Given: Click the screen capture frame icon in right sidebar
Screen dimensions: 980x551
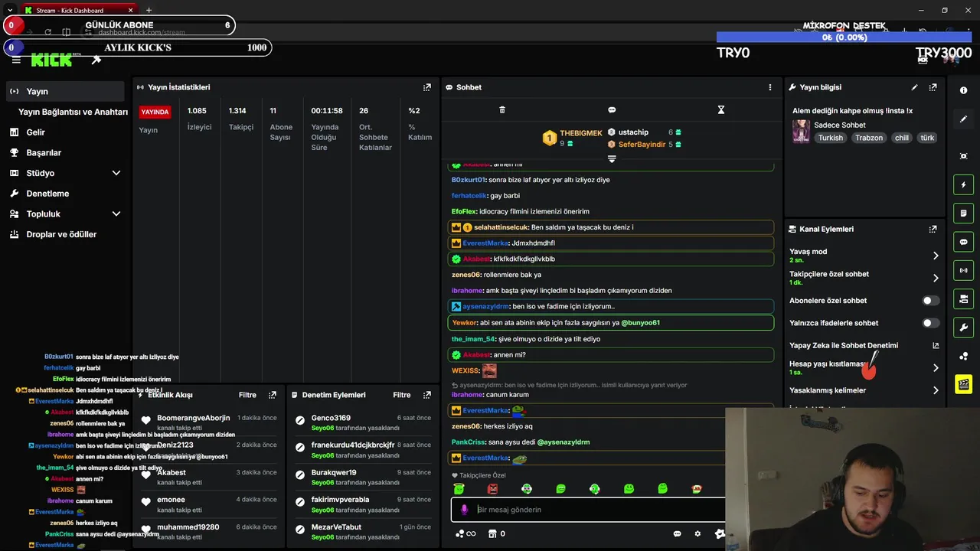Looking at the screenshot, I should tap(963, 156).
